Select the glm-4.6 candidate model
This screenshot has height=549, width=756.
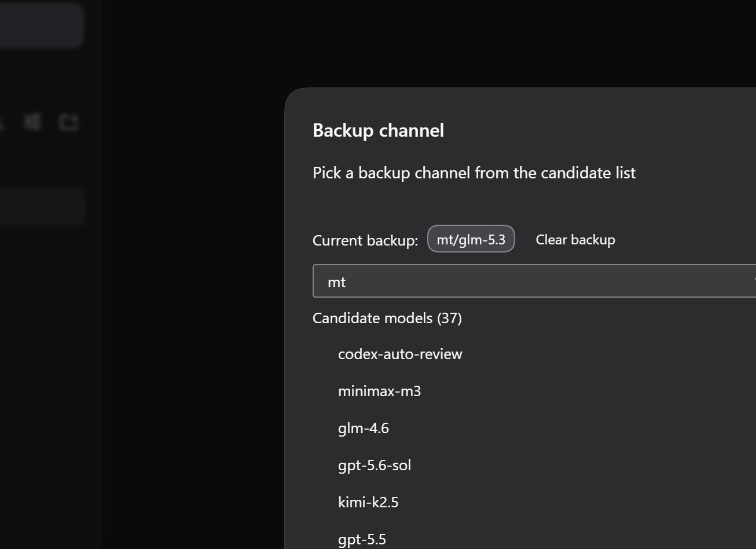364,429
